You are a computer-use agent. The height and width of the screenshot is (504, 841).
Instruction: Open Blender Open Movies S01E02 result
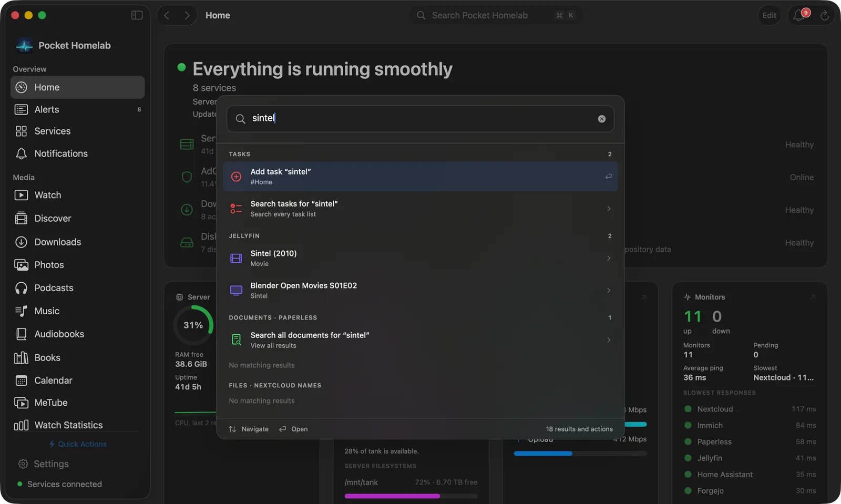click(420, 290)
